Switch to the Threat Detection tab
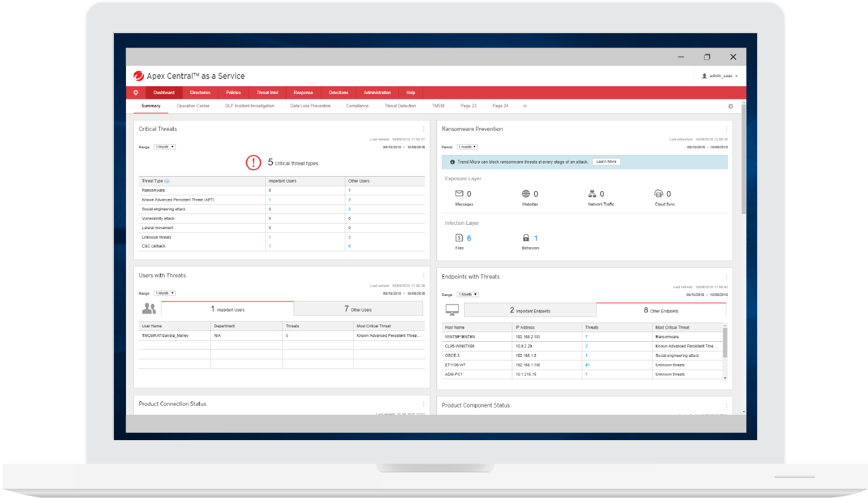This screenshot has width=868, height=498. tap(400, 106)
